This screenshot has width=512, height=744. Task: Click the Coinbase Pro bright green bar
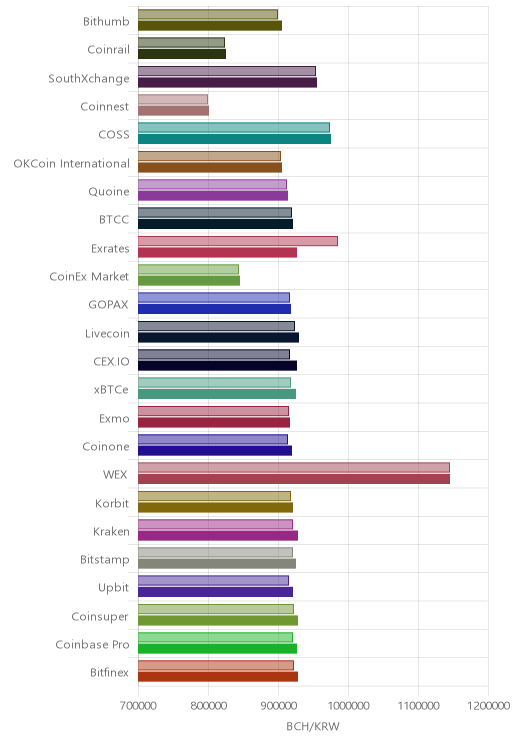pos(217,649)
